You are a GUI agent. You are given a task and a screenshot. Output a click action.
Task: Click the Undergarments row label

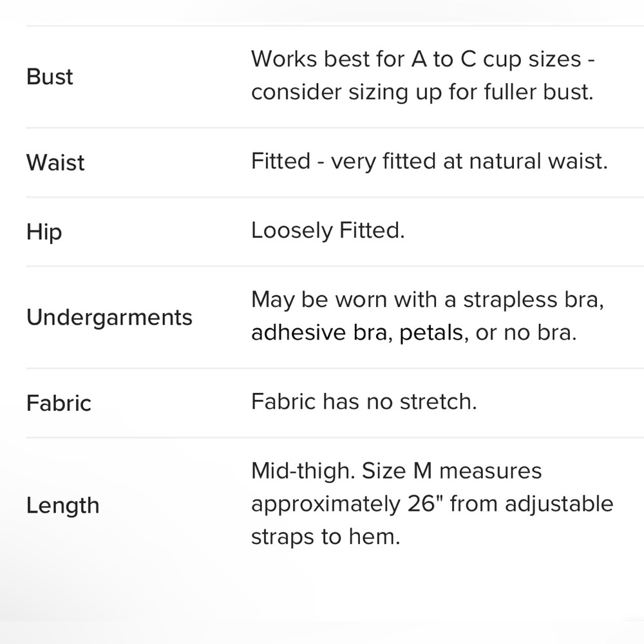tap(109, 318)
